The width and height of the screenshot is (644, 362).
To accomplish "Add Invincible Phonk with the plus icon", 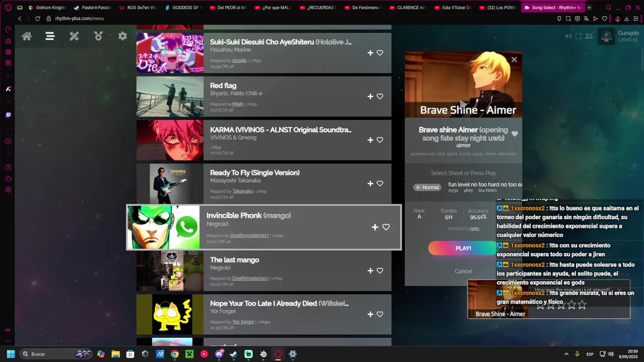I will coord(375,227).
